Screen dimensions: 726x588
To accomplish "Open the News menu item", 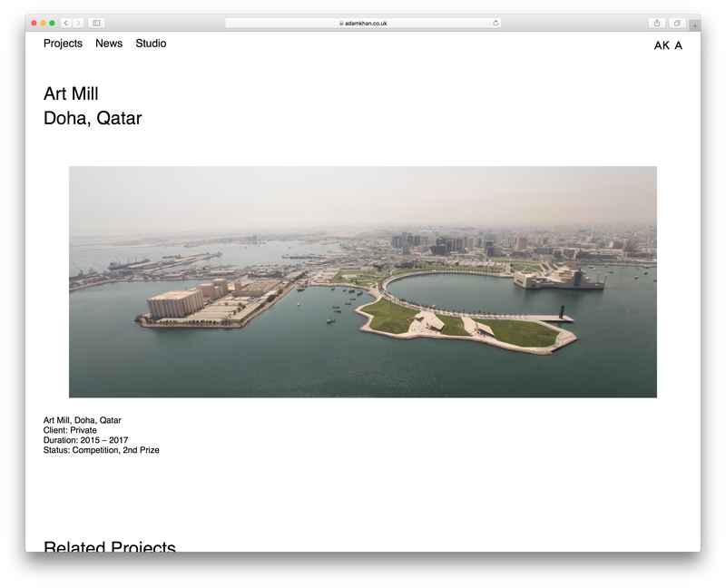I will tap(109, 44).
